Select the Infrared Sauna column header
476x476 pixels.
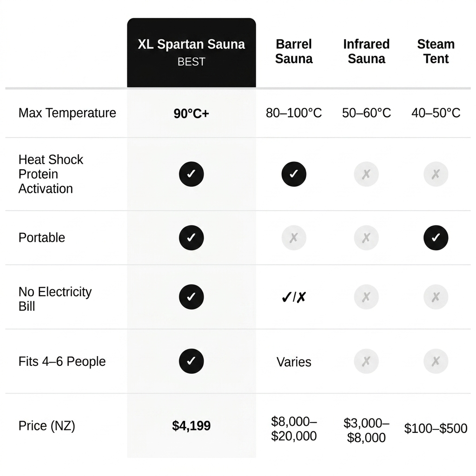(x=366, y=51)
